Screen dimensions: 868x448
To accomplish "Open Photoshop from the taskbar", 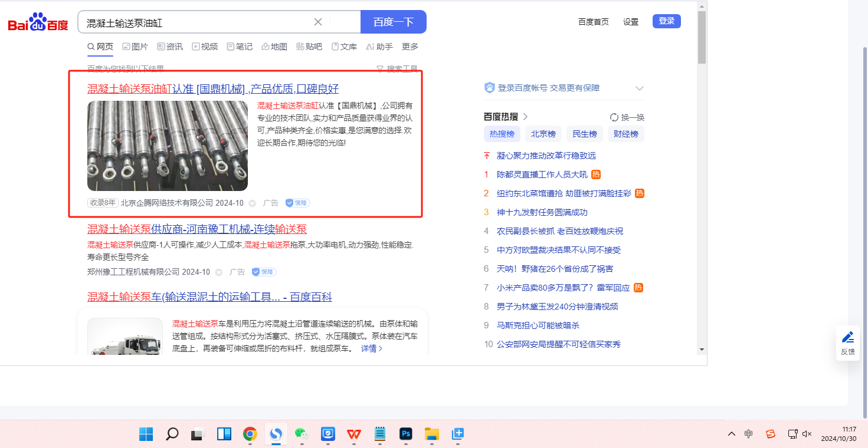I will point(405,434).
